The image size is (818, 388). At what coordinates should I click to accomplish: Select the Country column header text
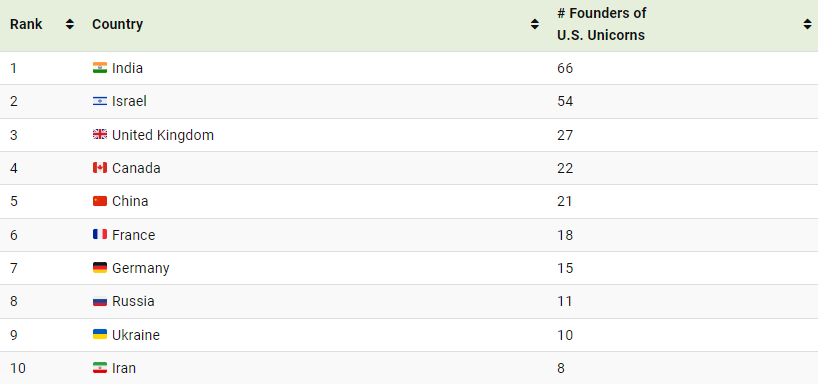117,24
